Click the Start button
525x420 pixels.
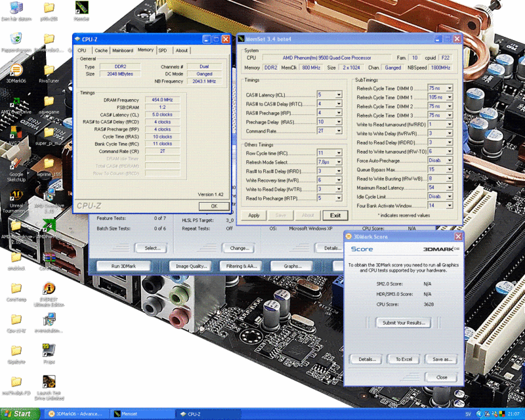(x=20, y=414)
